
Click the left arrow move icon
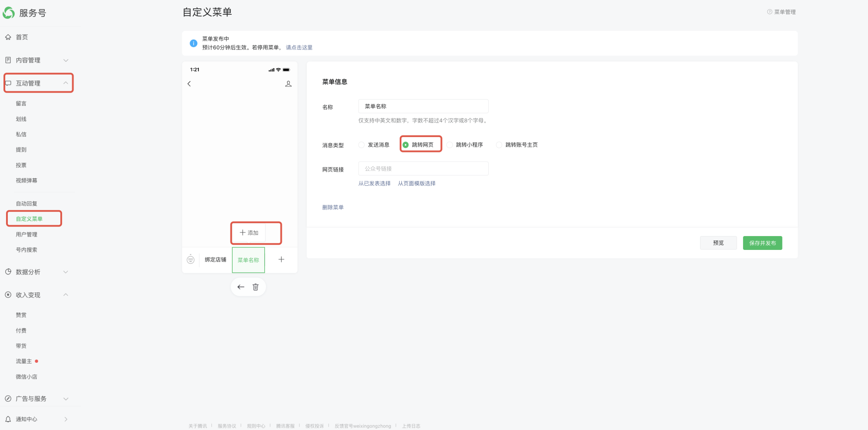point(241,287)
